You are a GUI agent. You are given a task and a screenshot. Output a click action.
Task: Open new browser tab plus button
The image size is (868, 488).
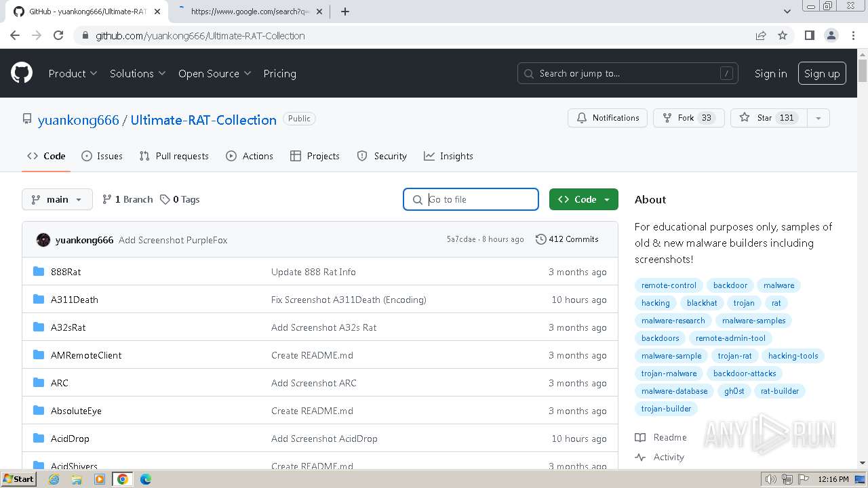(345, 12)
